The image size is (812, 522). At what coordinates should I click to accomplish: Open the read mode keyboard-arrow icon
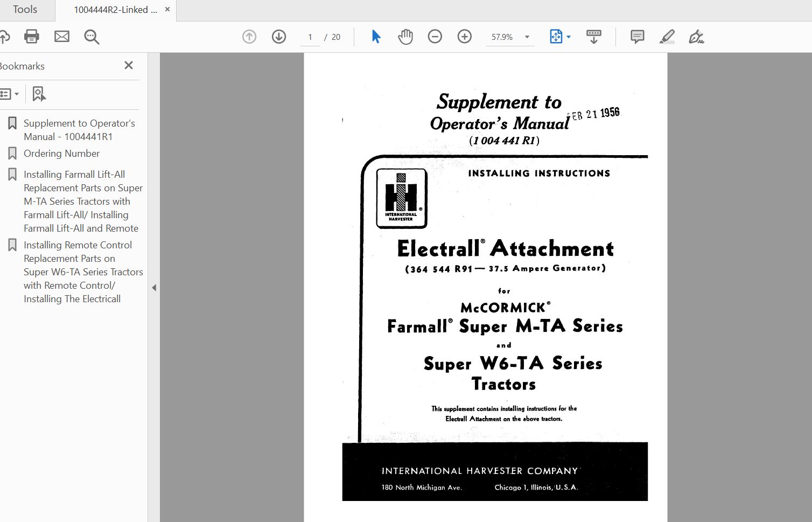coord(594,37)
